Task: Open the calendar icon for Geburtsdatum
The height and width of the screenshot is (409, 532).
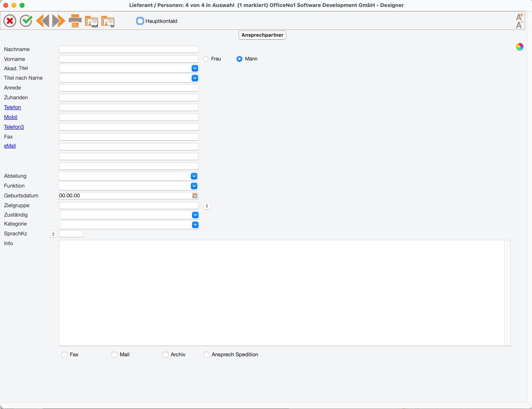Action: click(x=195, y=196)
